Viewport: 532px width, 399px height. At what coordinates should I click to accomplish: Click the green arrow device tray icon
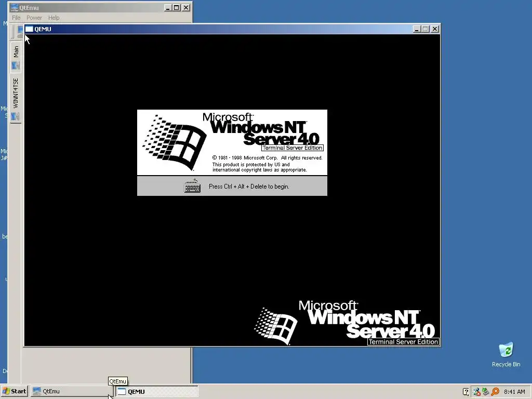pyautogui.click(x=486, y=392)
